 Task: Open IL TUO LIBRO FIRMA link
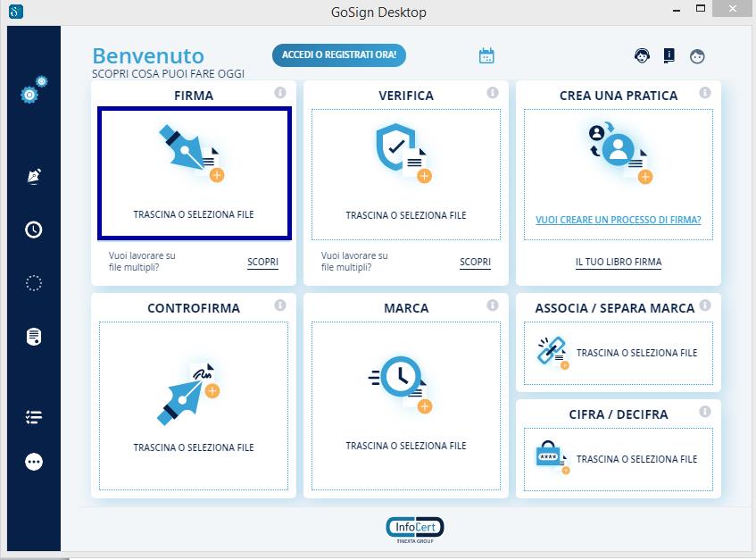point(618,262)
